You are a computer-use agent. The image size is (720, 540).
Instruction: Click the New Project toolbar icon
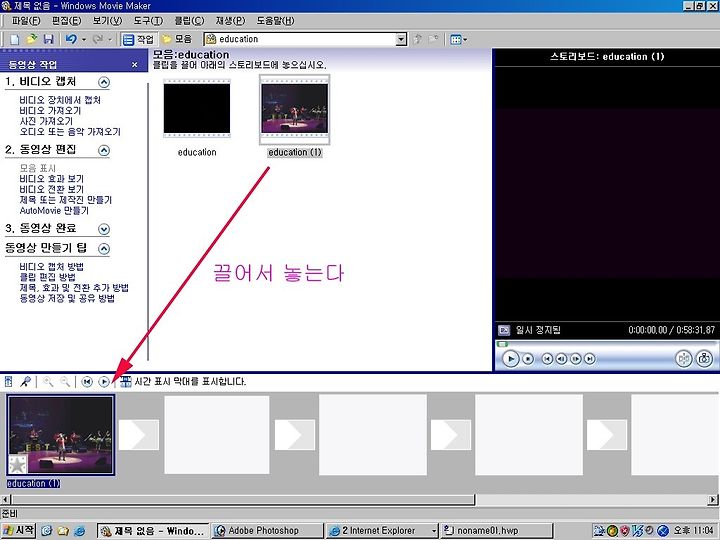(x=14, y=39)
